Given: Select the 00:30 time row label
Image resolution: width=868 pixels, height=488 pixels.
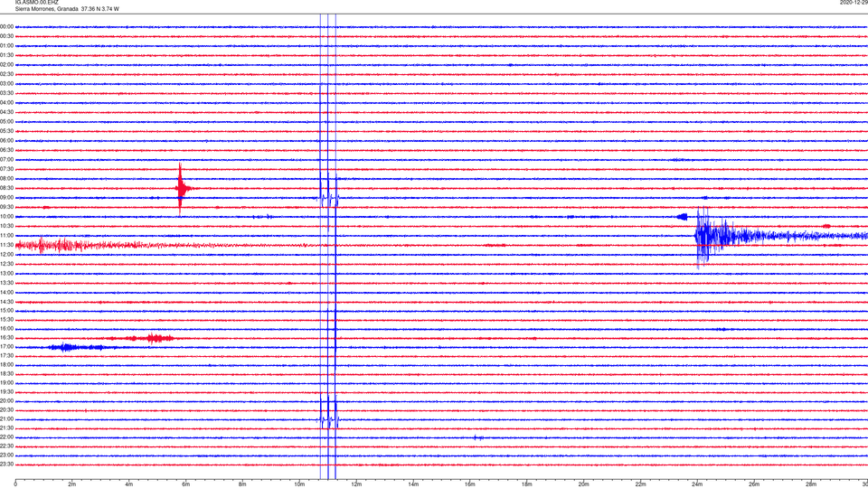Looking at the screenshot, I should (x=7, y=36).
